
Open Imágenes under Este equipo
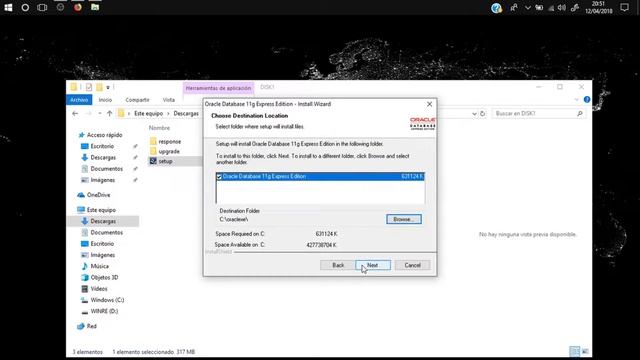click(x=102, y=255)
